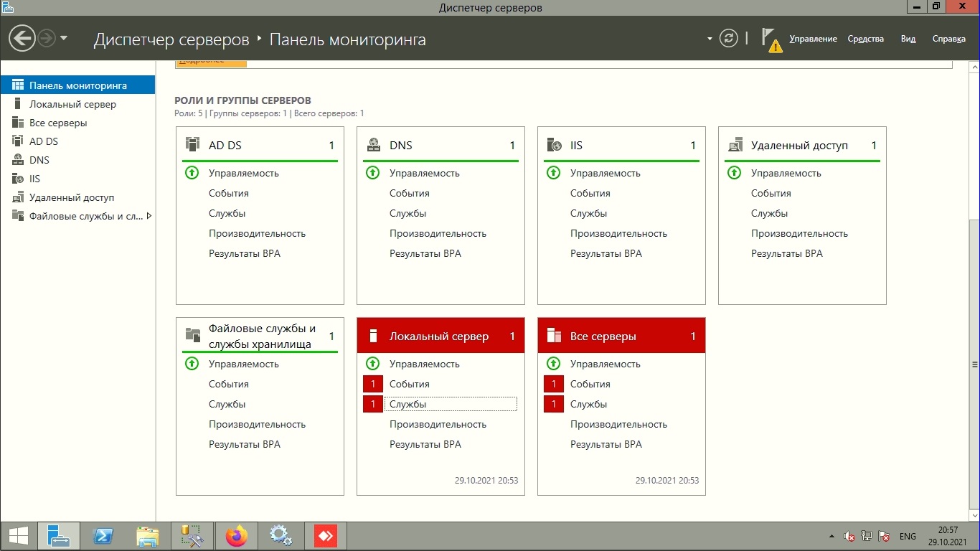980x551 pixels.
Task: Click the Файловые службы sidebar icon
Action: (x=18, y=216)
